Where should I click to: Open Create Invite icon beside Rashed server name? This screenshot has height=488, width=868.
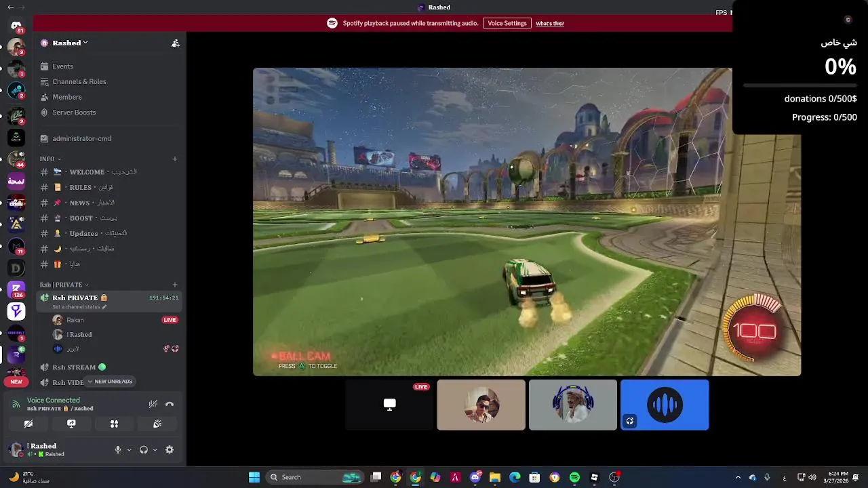pyautogui.click(x=175, y=43)
